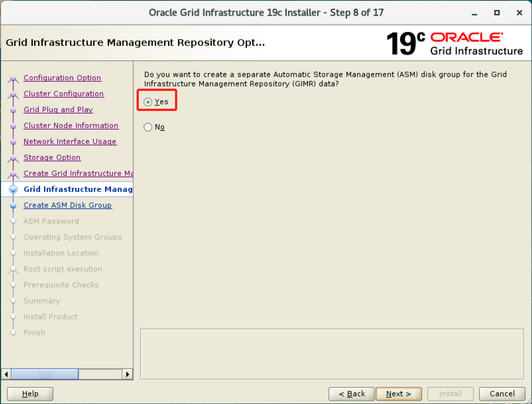Click the ASM Password disabled step text

pyautogui.click(x=51, y=221)
